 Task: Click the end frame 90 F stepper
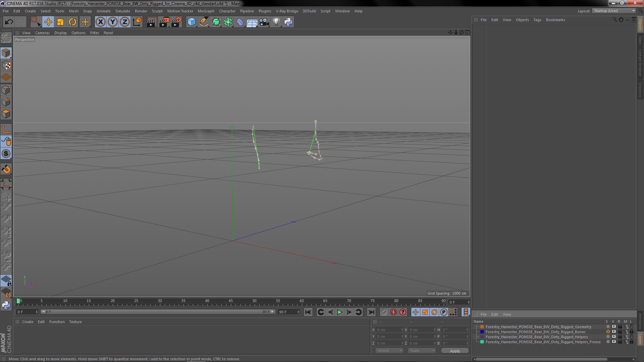[x=298, y=312]
